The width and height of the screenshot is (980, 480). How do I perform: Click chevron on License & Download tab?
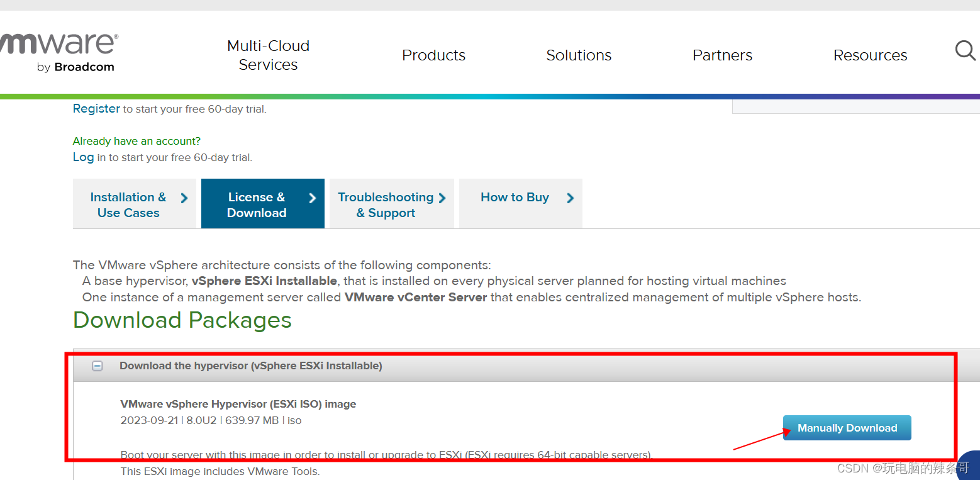coord(313,198)
